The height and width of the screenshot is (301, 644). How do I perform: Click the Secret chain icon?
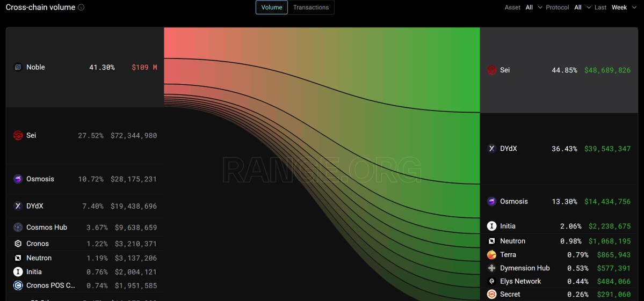coord(491,295)
